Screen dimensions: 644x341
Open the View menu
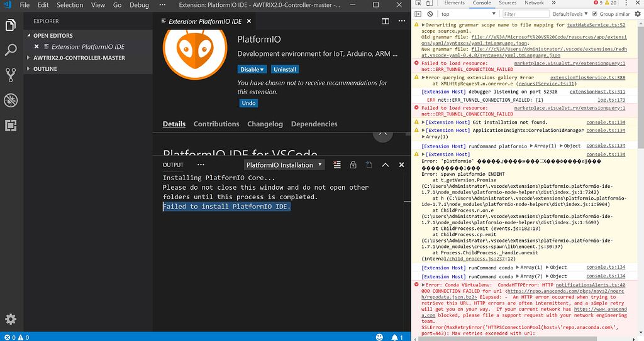pos(98,5)
